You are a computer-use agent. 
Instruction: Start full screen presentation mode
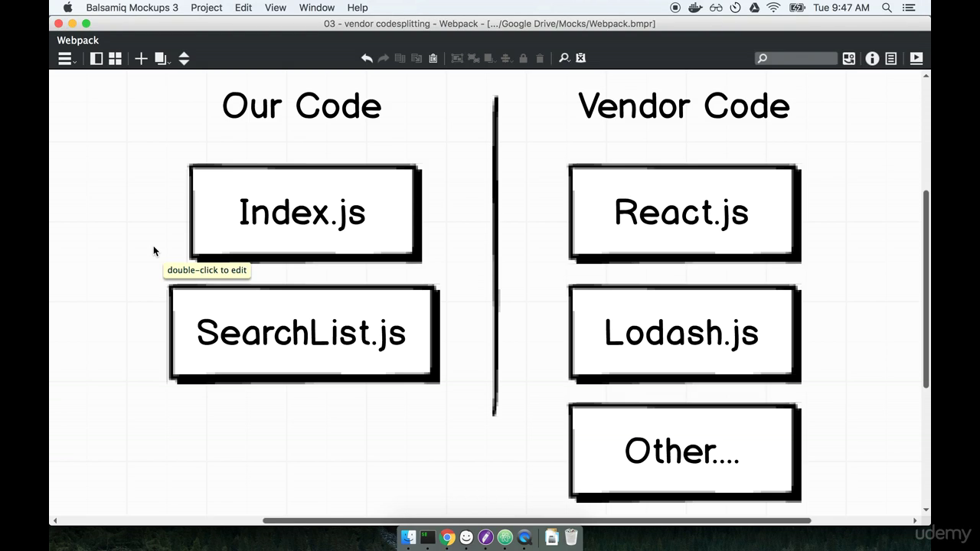(916, 58)
